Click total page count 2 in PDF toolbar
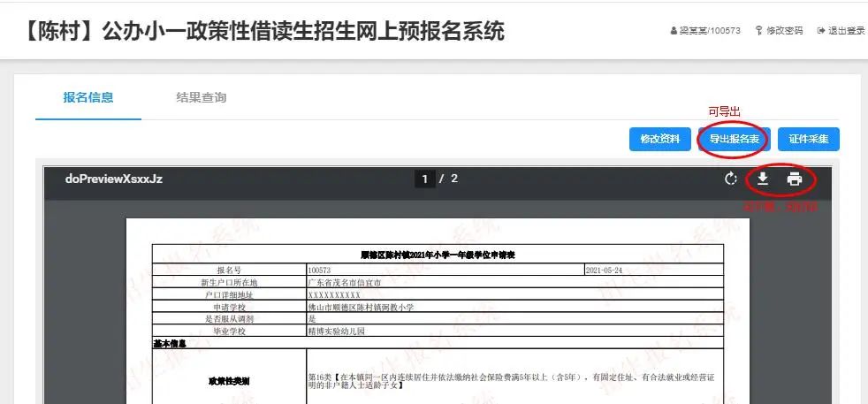The width and height of the screenshot is (868, 404). pos(454,179)
